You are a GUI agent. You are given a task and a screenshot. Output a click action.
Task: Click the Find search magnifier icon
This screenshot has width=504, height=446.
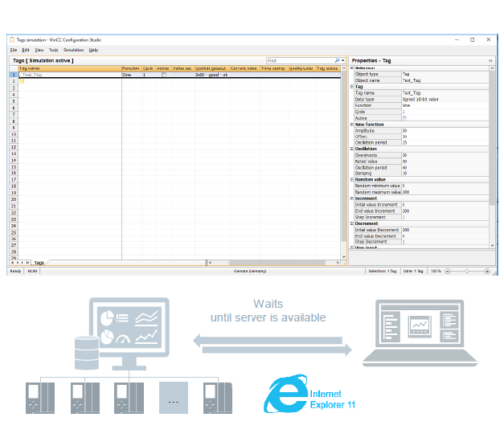339,60
